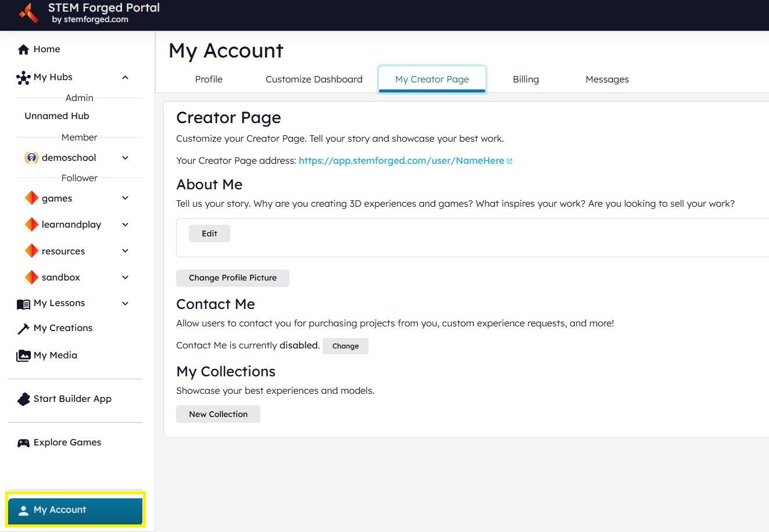Click the My Hubs network icon
This screenshot has width=769, height=532.
coord(23,78)
